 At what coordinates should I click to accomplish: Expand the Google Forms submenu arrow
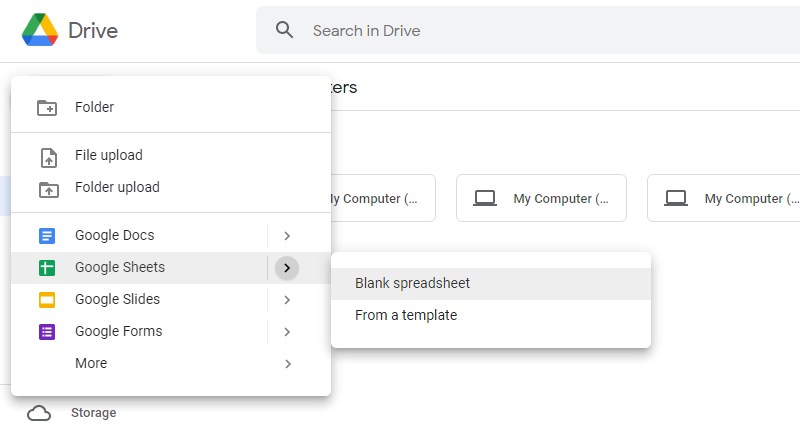point(287,332)
